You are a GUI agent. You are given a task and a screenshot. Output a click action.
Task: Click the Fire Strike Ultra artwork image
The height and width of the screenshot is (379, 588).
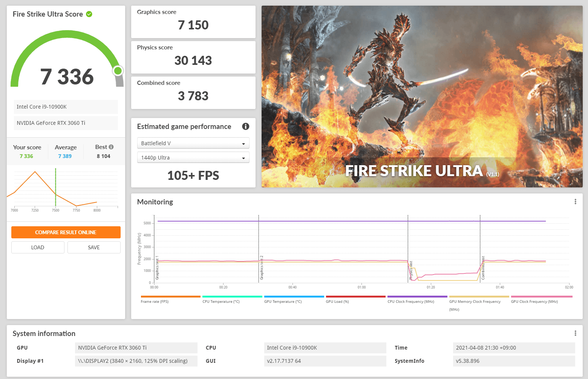click(x=422, y=97)
